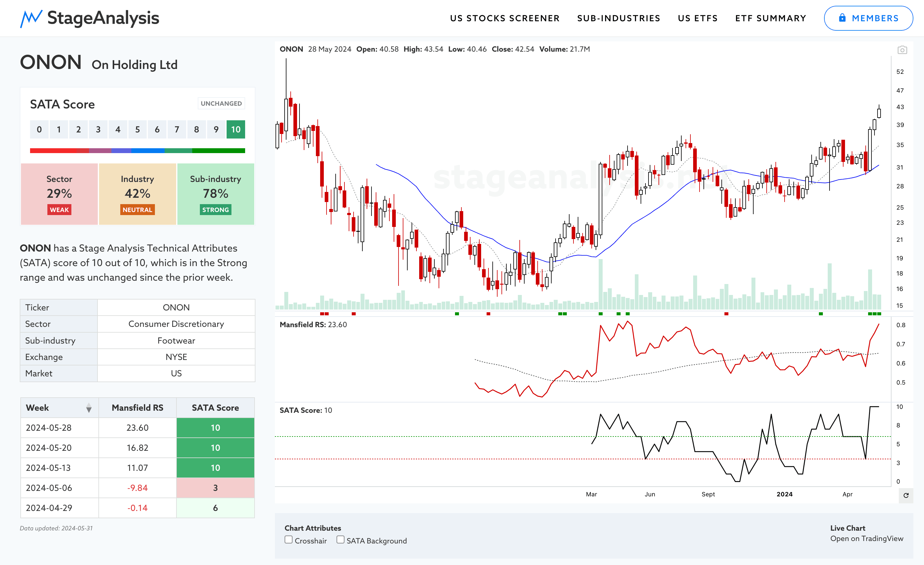Click the Mansfield RS value 23.60 cell

[x=137, y=428]
